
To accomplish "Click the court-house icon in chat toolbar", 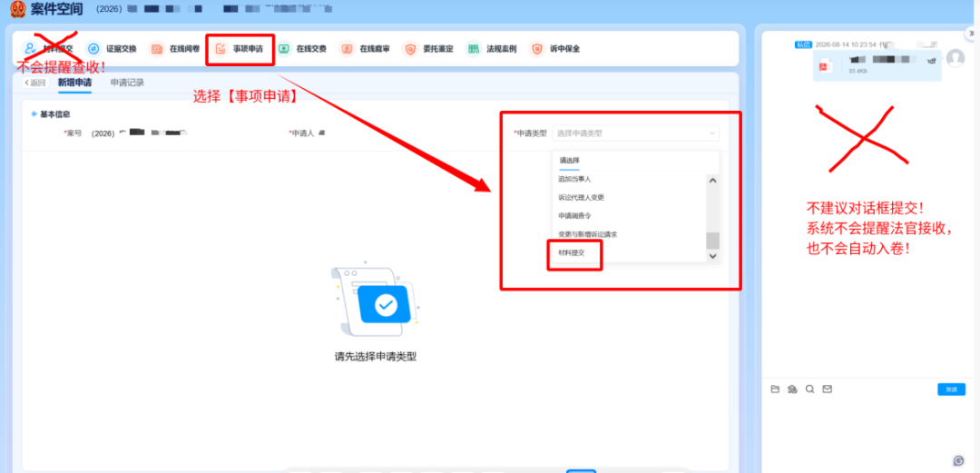I will (x=792, y=389).
